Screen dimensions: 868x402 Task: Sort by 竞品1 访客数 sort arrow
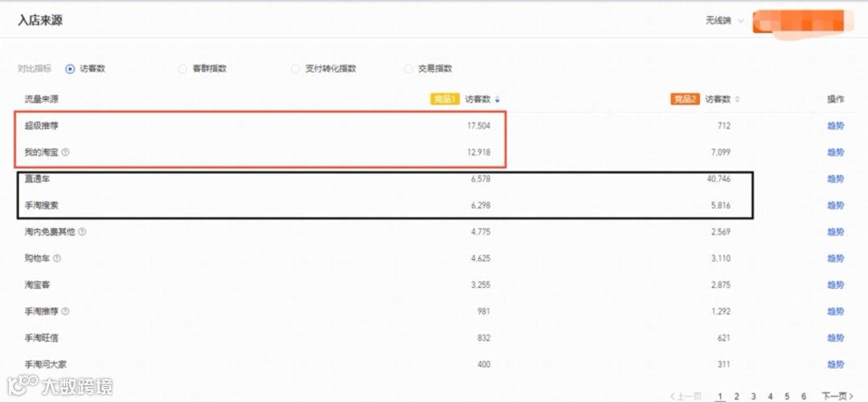click(497, 100)
